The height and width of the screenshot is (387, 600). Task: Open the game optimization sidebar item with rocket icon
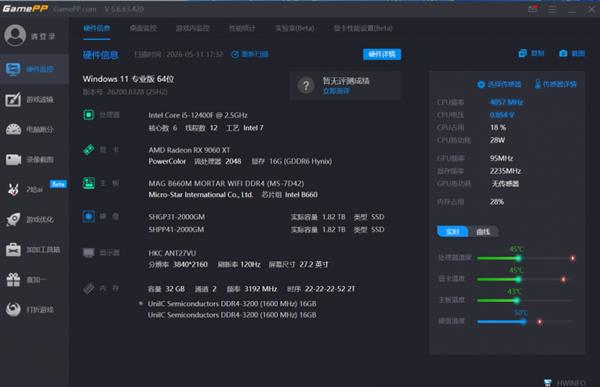34,219
